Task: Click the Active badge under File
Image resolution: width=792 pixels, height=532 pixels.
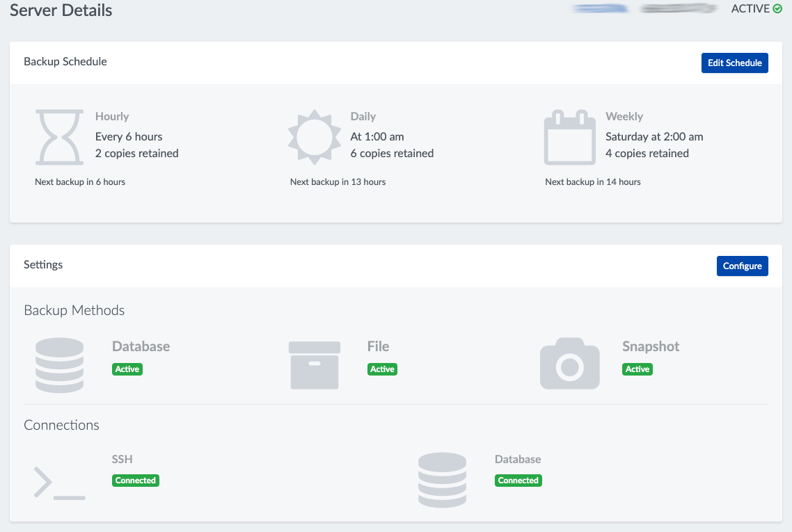Action: pyautogui.click(x=382, y=369)
